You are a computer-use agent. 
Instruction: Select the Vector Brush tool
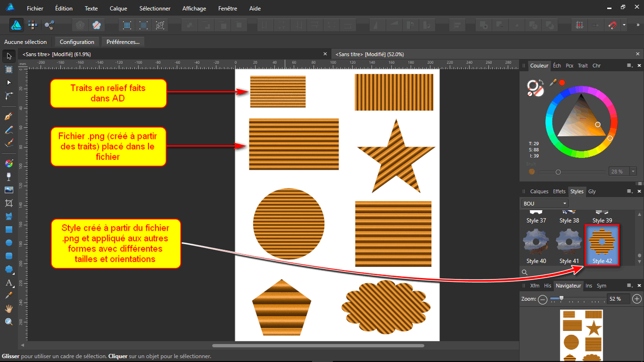(9, 143)
